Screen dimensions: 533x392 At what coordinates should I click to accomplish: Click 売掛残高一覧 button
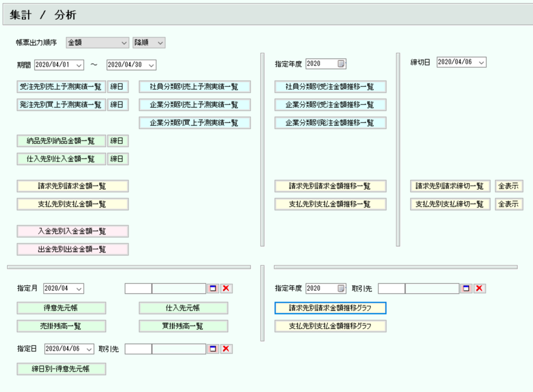point(61,326)
